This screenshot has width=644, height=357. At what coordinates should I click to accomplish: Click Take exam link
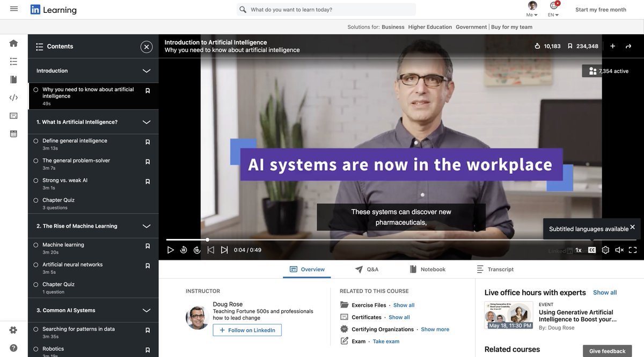pos(386,341)
